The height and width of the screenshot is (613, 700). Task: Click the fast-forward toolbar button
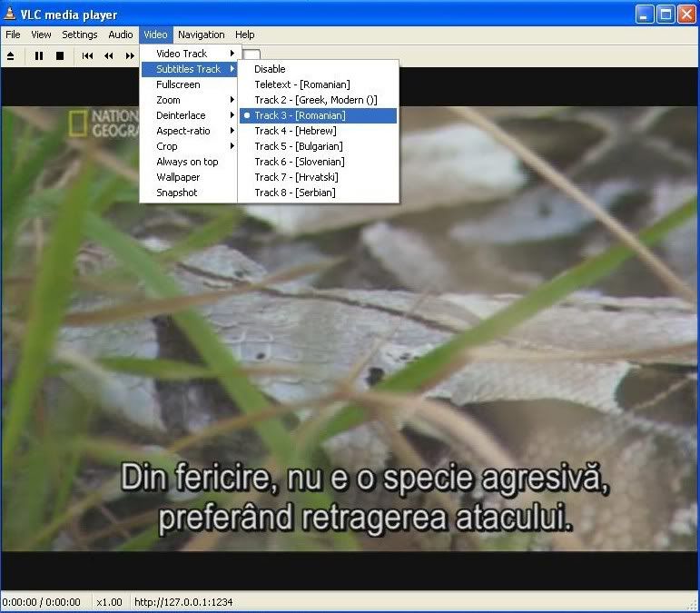[130, 55]
